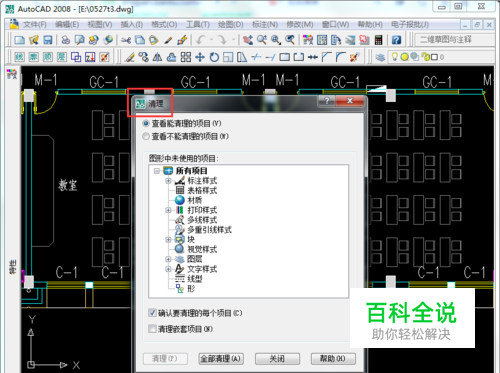
Task: Select the Move cross-arrows tool icon
Action: [x=200, y=57]
